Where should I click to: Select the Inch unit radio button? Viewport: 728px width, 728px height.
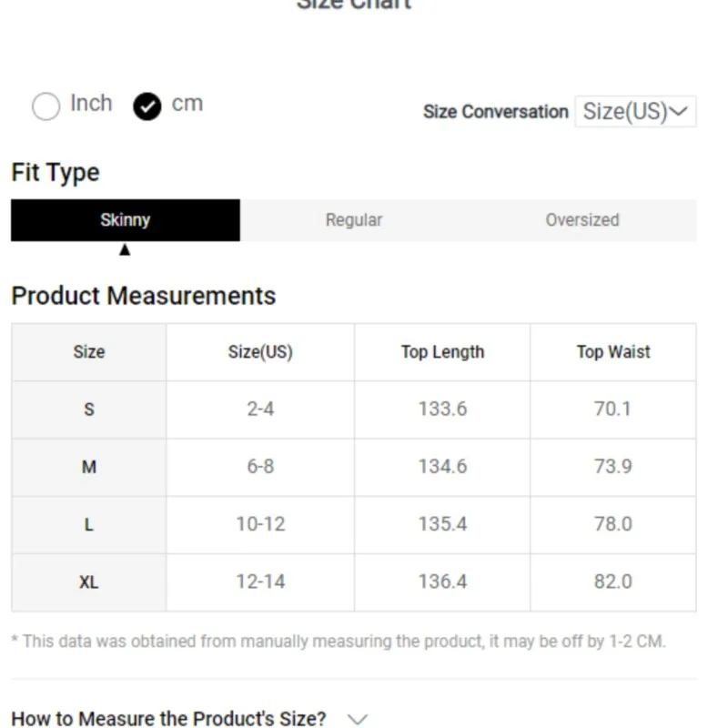coord(45,106)
